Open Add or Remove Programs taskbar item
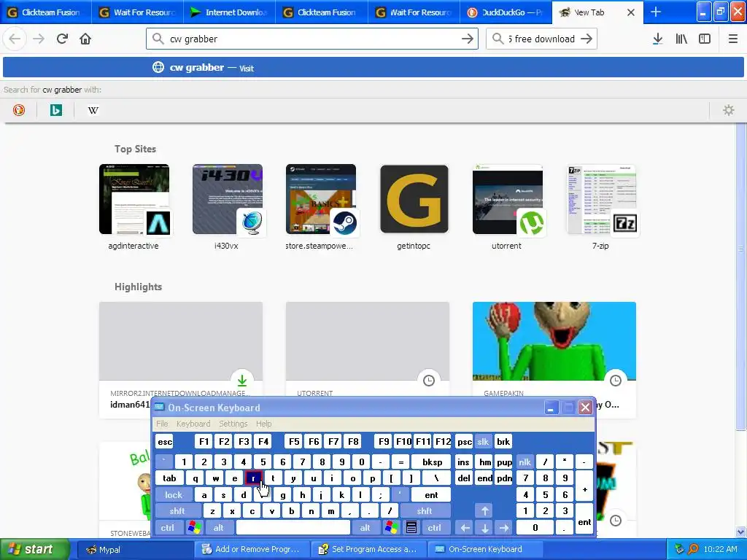747x560 pixels. coord(251,549)
